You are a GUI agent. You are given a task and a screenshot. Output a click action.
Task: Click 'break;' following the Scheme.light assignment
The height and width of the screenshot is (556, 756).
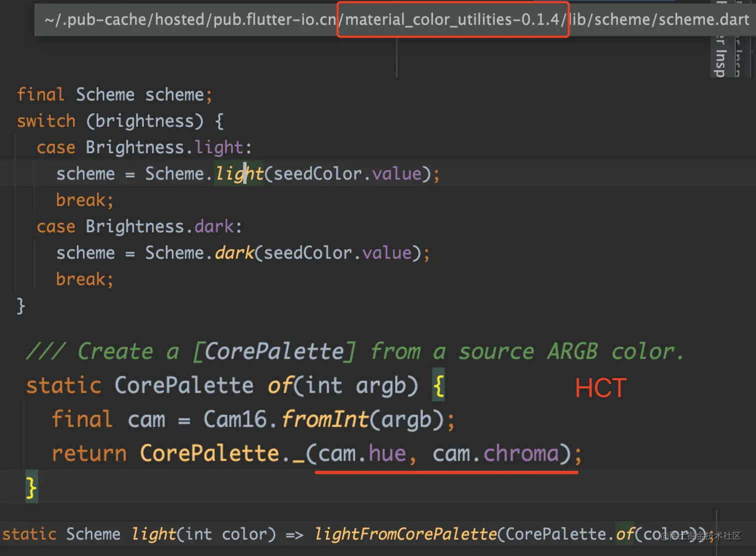pos(84,200)
